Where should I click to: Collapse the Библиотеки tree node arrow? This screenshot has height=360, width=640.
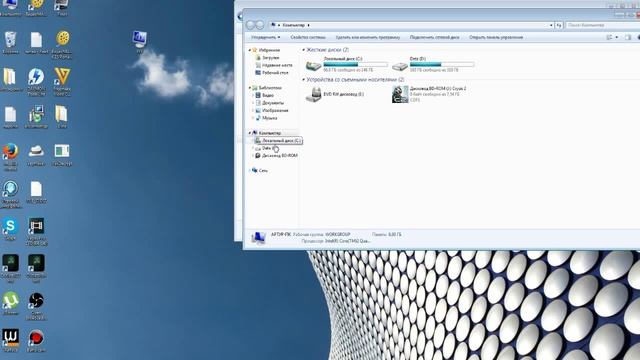pyautogui.click(x=250, y=88)
